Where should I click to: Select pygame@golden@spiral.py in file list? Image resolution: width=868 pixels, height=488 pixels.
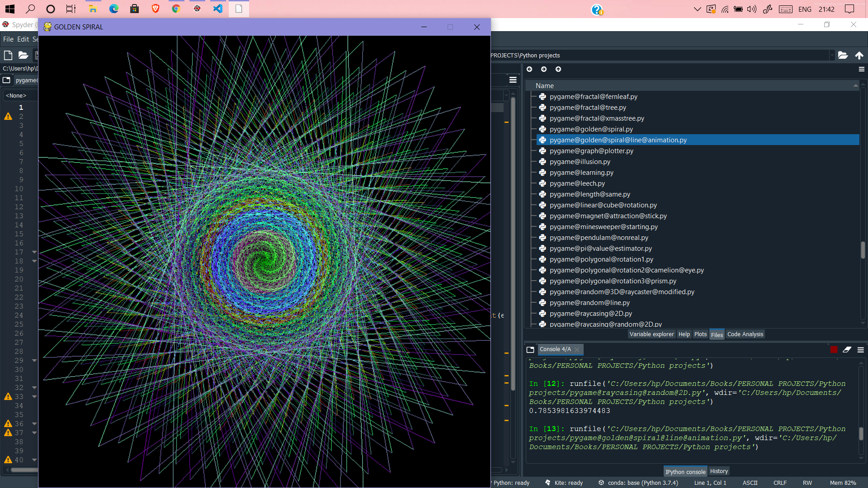click(x=591, y=129)
